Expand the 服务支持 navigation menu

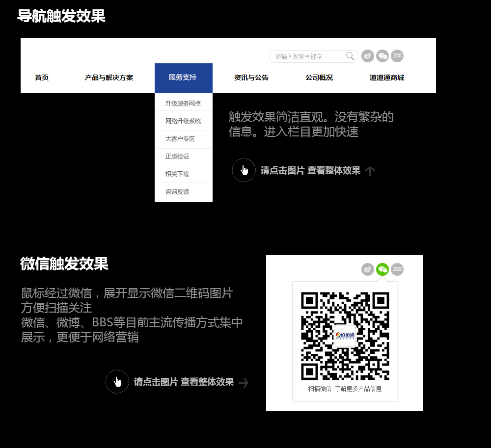click(184, 78)
